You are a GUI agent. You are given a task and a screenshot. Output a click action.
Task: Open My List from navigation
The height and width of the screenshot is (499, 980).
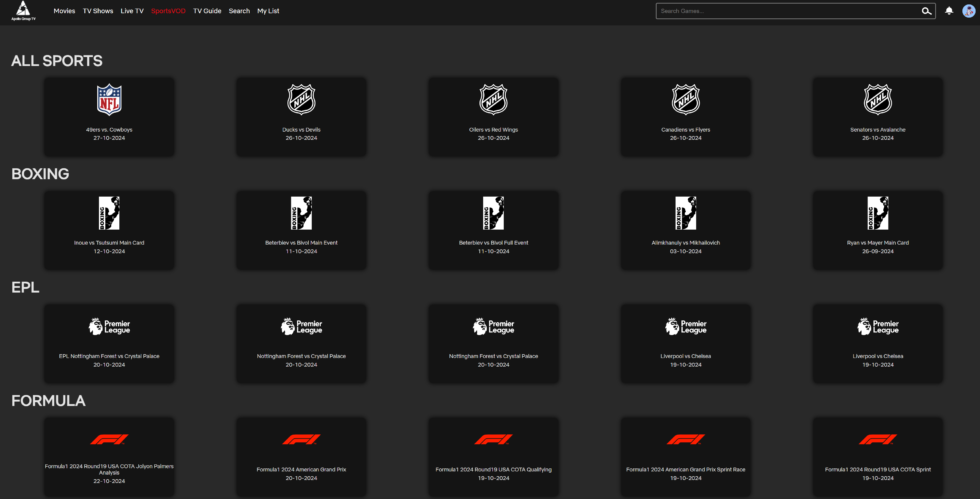point(269,11)
